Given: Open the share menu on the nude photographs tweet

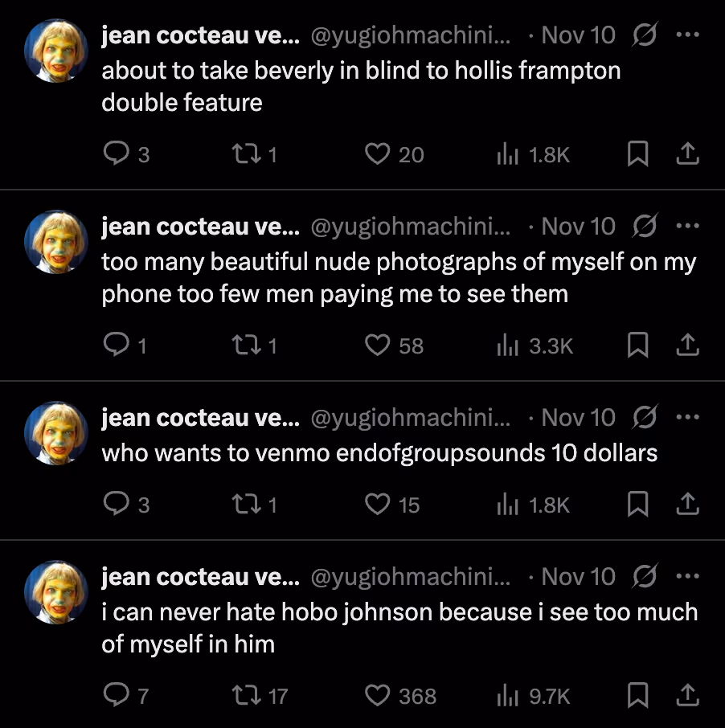Looking at the screenshot, I should pyautogui.click(x=687, y=346).
